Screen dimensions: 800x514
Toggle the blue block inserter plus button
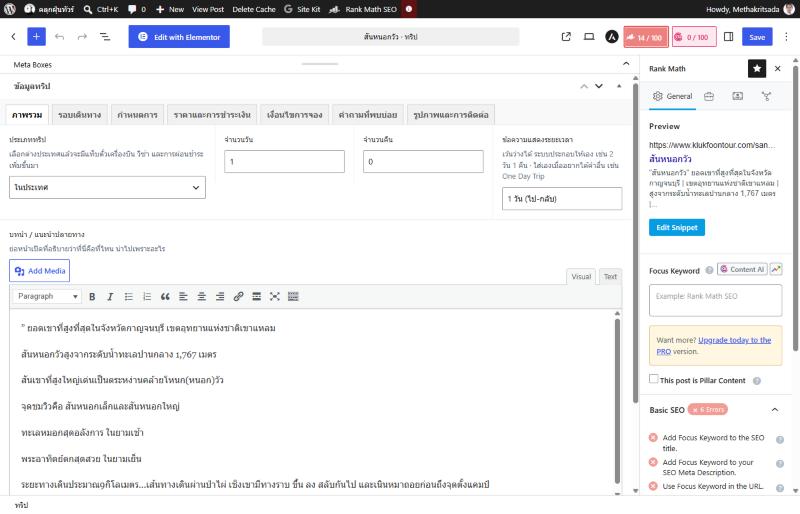[36, 37]
